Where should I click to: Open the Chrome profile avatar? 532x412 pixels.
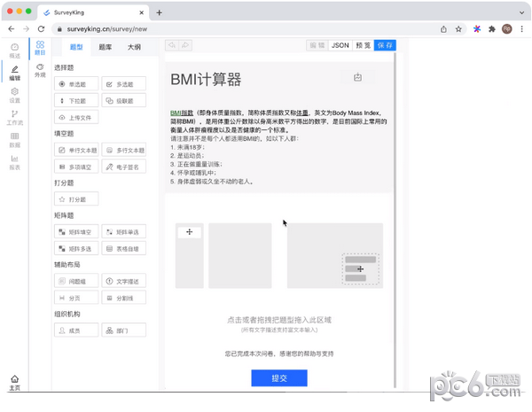(507, 29)
